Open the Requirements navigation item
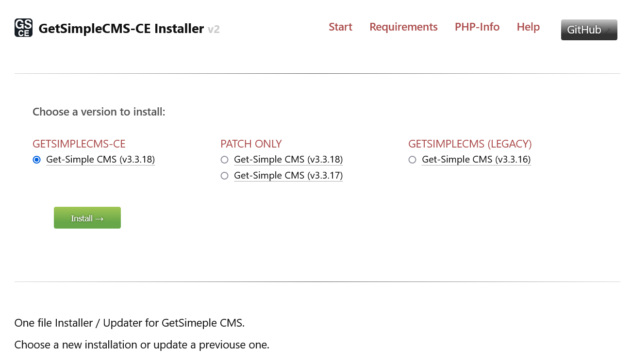Viewport: 631px width, 364px height. coord(403,27)
